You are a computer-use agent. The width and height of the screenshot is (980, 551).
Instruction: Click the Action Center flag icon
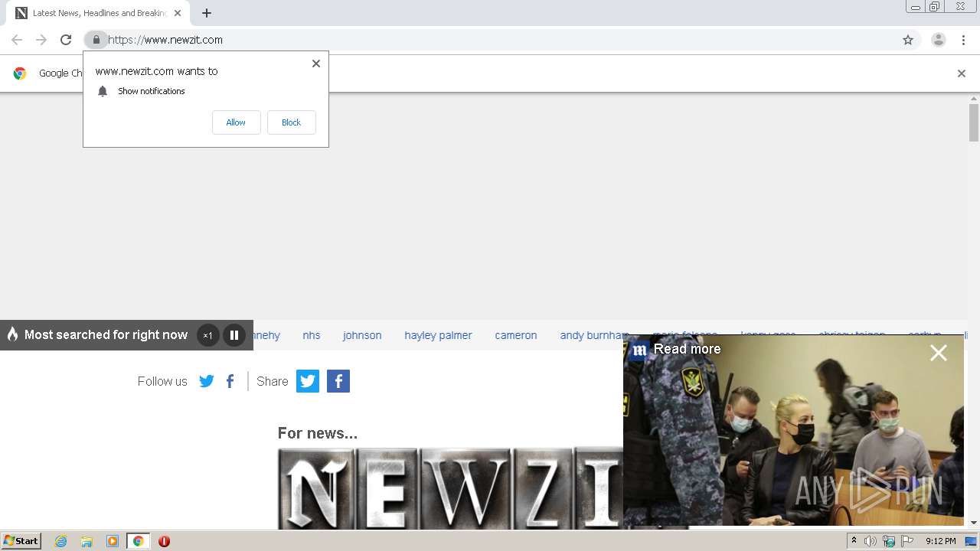coord(907,541)
